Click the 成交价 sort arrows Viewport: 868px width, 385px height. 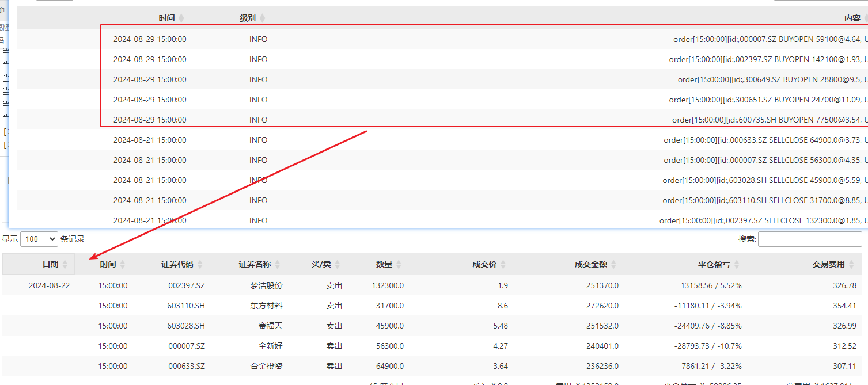pos(503,265)
